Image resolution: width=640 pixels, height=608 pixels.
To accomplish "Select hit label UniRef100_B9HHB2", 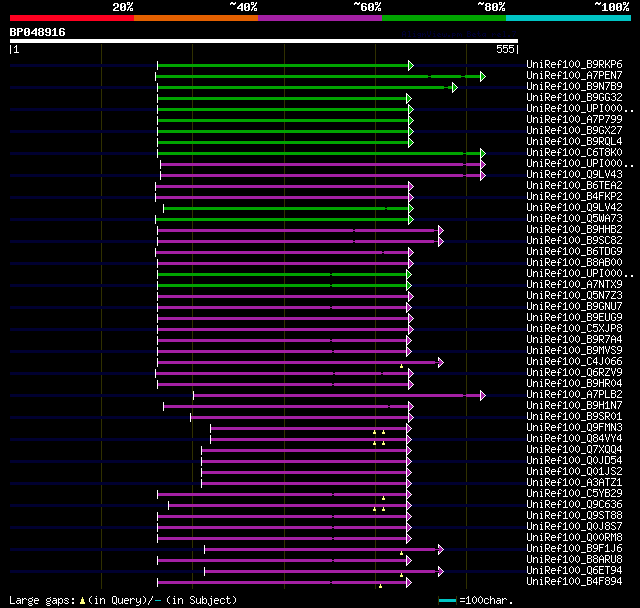I will click(x=574, y=230).
